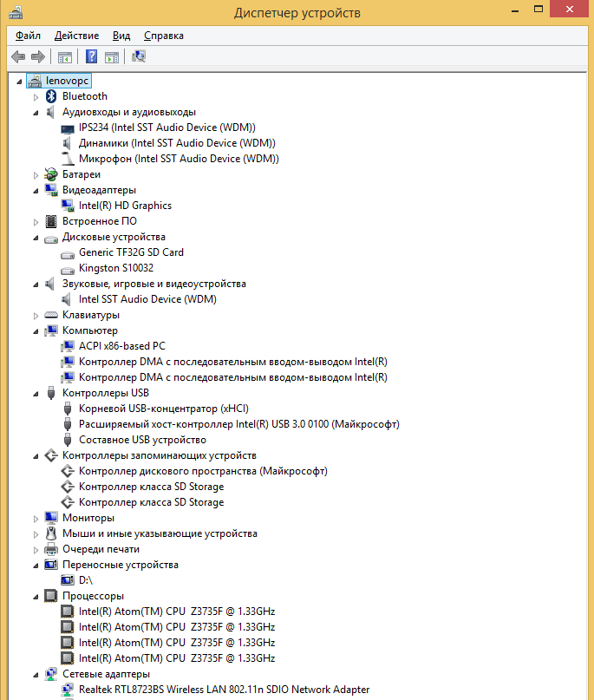Open the Файл menu

[x=28, y=36]
